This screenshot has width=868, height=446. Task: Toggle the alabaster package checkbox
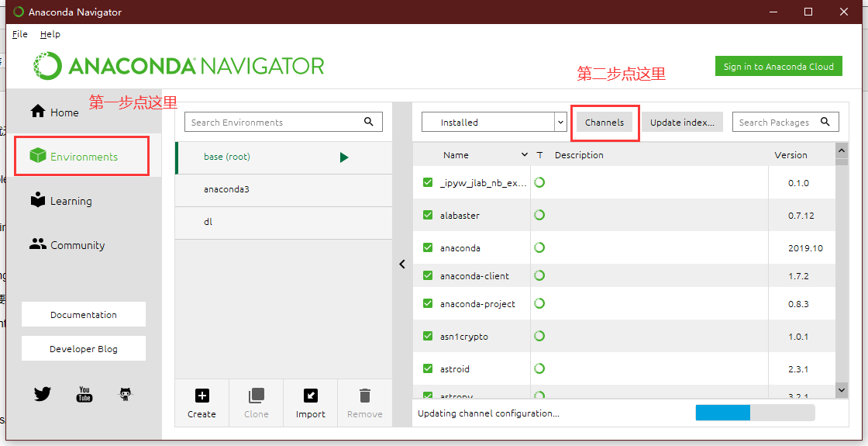point(427,215)
